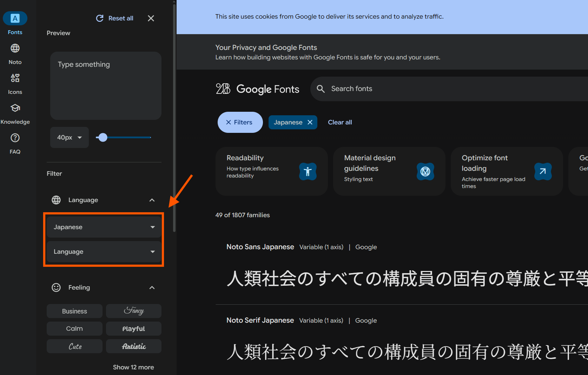Click the filter panel vertical scrollbar
Image resolution: width=588 pixels, height=375 pixels.
174,118
